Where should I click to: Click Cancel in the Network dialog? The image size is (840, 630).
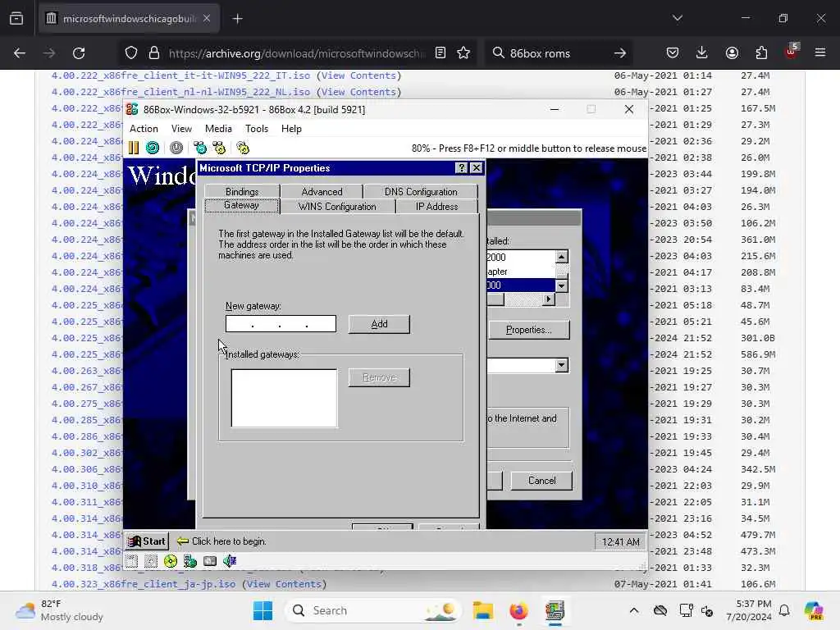click(541, 481)
